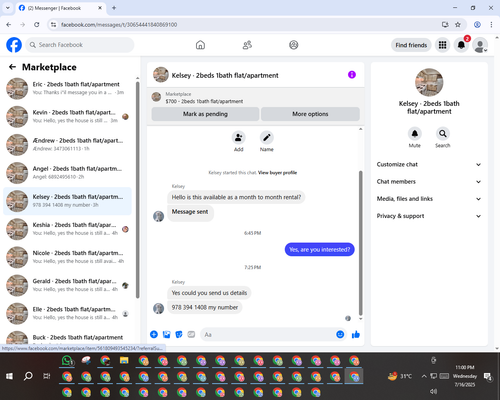The image size is (500, 400).
Task: Open the Menu grid icon
Action: pyautogui.click(x=442, y=45)
